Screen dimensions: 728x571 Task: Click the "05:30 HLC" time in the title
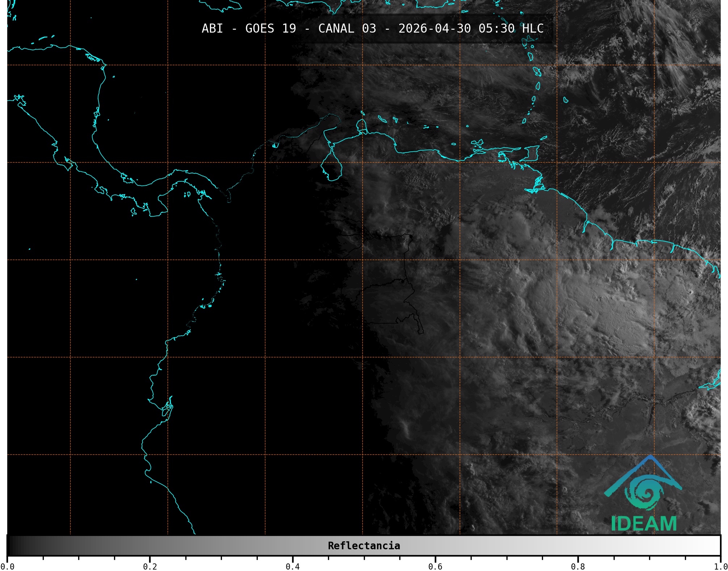[511, 29]
